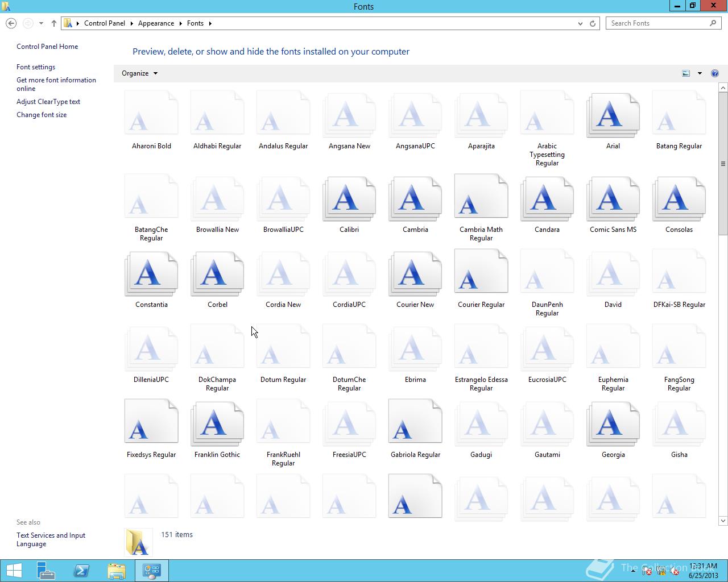Image resolution: width=728 pixels, height=582 pixels.
Task: Select the Gisha font icon
Action: (679, 425)
